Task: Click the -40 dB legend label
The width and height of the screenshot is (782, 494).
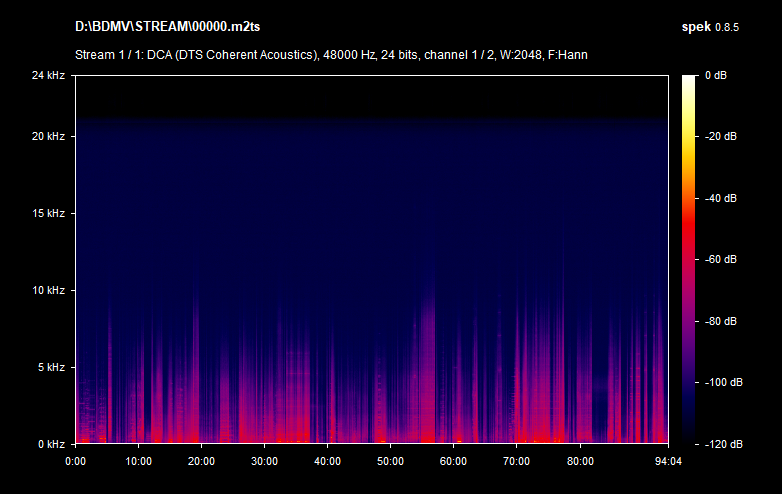Action: [720, 198]
